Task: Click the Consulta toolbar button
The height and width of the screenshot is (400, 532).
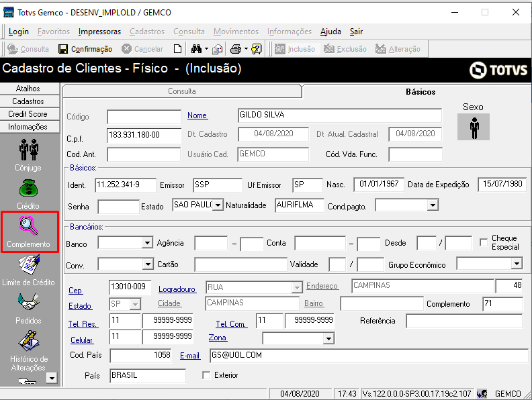Action: pyautogui.click(x=28, y=49)
